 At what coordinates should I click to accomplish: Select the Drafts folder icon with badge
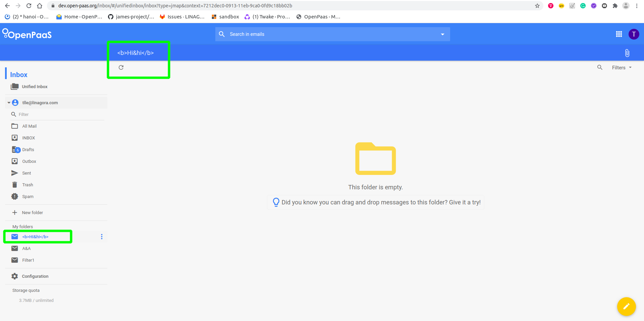pos(15,149)
